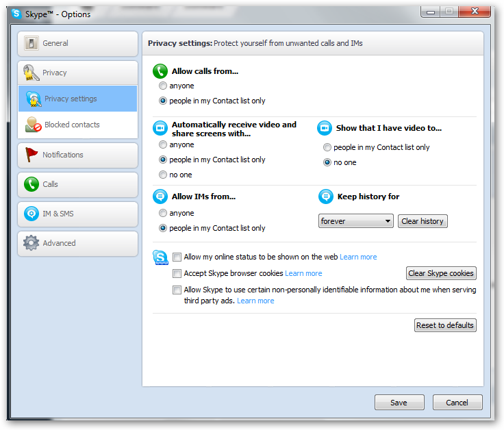Select no one for automatic video receiving
Screen dimensions: 504x430
[163, 175]
